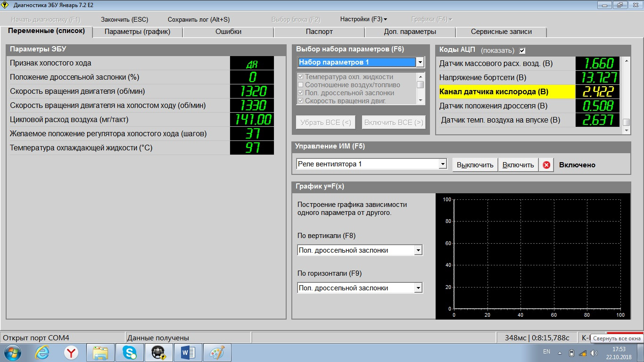Open File Explorer folder icon in taskbar

[x=100, y=353]
